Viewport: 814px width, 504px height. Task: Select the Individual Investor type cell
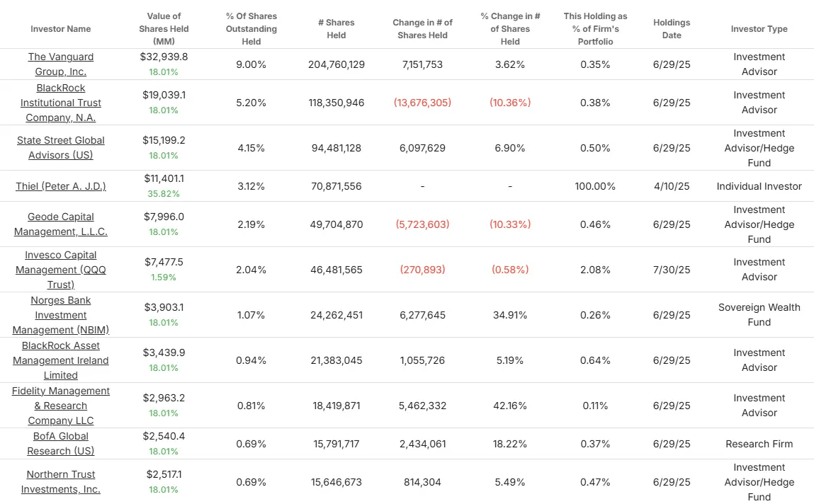[x=759, y=186]
